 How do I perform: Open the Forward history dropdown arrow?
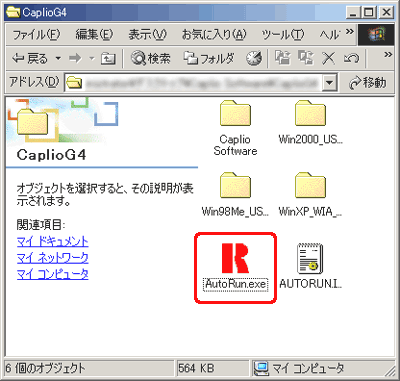coord(92,59)
